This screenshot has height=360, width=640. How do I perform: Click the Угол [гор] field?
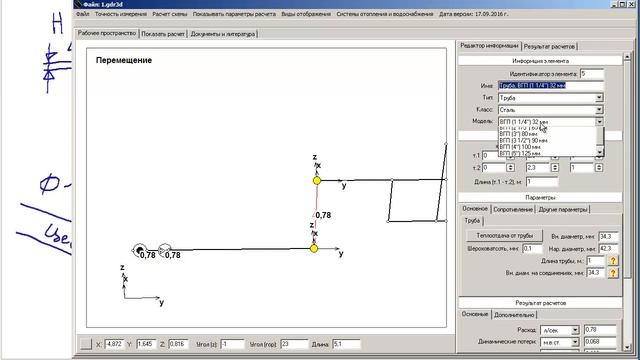pos(294,344)
